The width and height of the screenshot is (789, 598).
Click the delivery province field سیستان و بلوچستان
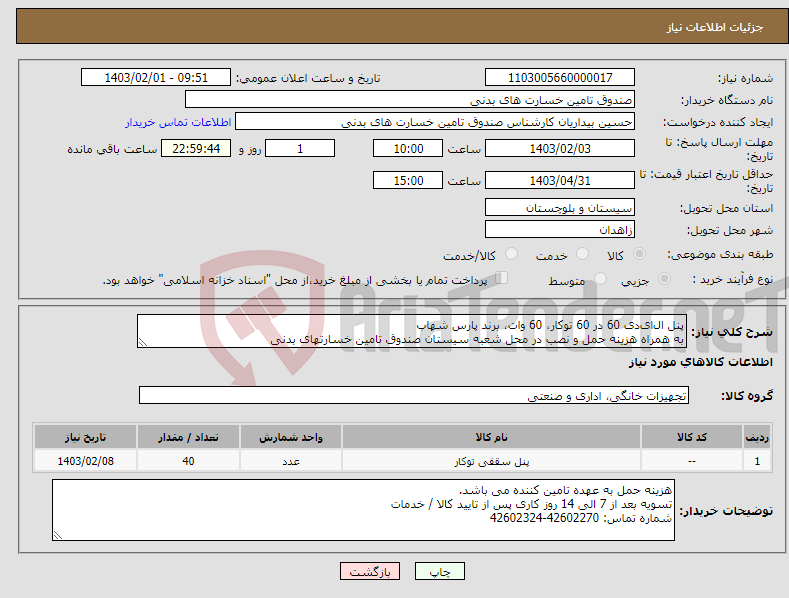560,207
